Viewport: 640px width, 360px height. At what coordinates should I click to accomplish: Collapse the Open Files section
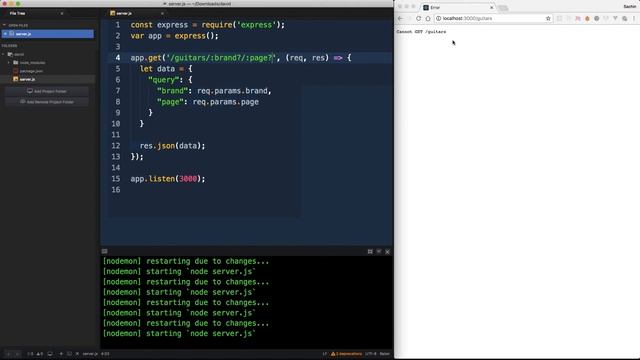tap(4, 25)
